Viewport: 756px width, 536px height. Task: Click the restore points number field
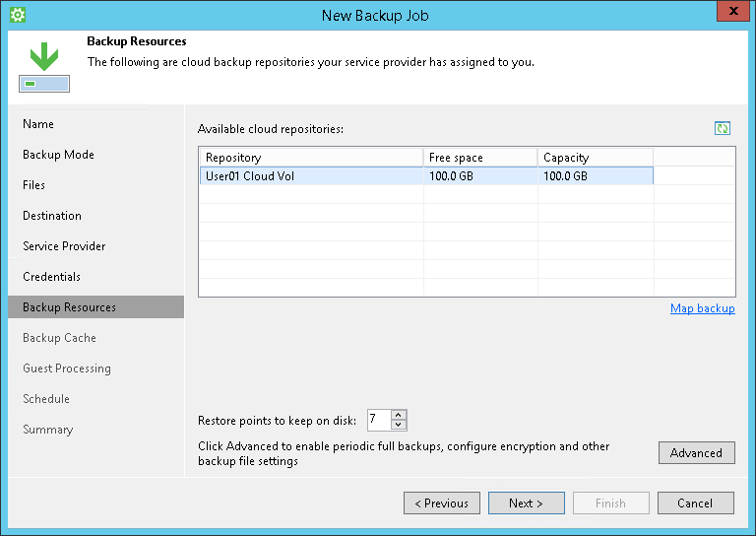(378, 421)
